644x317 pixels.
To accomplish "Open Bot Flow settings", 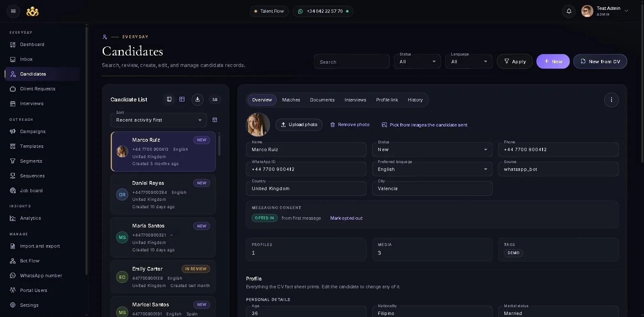I will (42, 261).
